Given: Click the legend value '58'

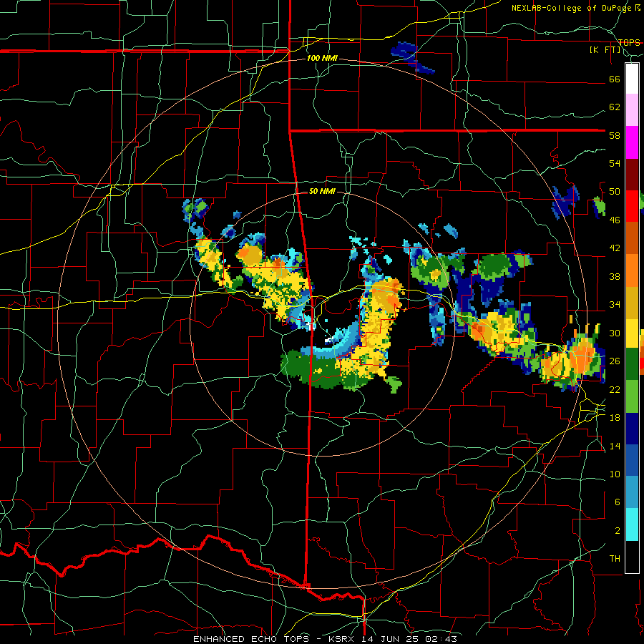Looking at the screenshot, I should click(x=615, y=135).
